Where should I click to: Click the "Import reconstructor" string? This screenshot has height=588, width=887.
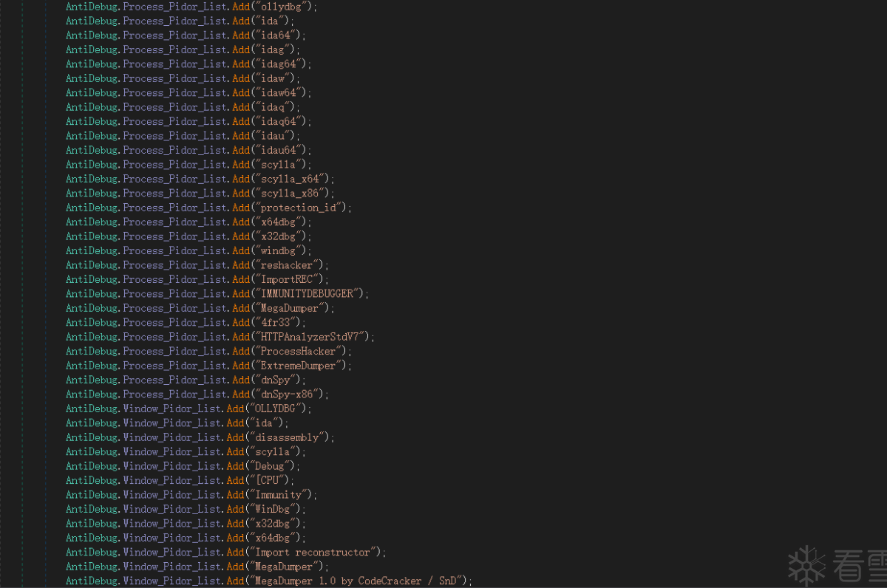[313, 553]
